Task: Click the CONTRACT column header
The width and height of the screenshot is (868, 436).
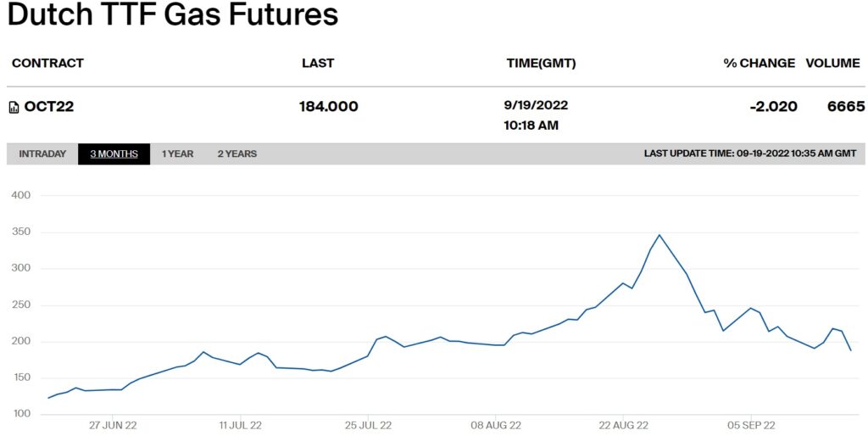Action: [47, 64]
